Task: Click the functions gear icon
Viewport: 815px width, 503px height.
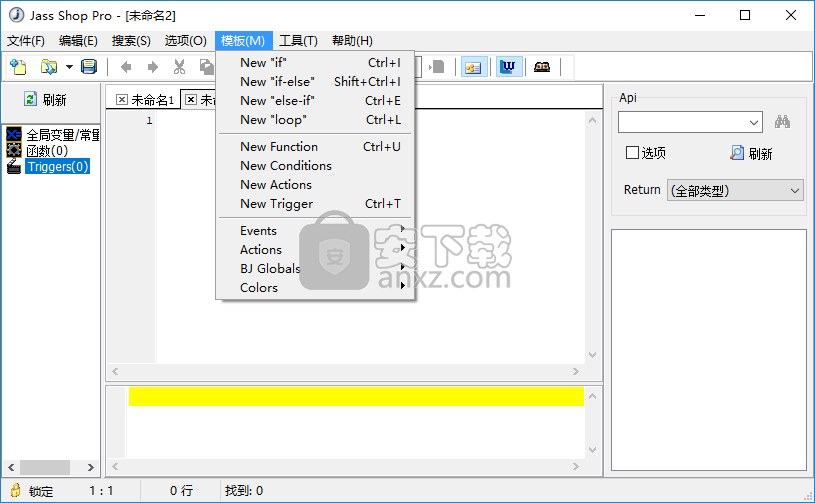Action: pos(14,150)
